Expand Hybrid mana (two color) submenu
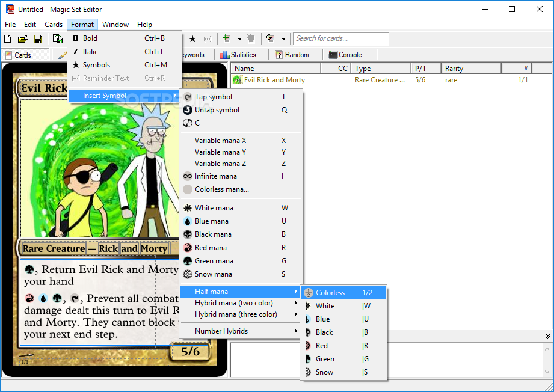Image resolution: width=554 pixels, height=392 pixels. pos(240,303)
